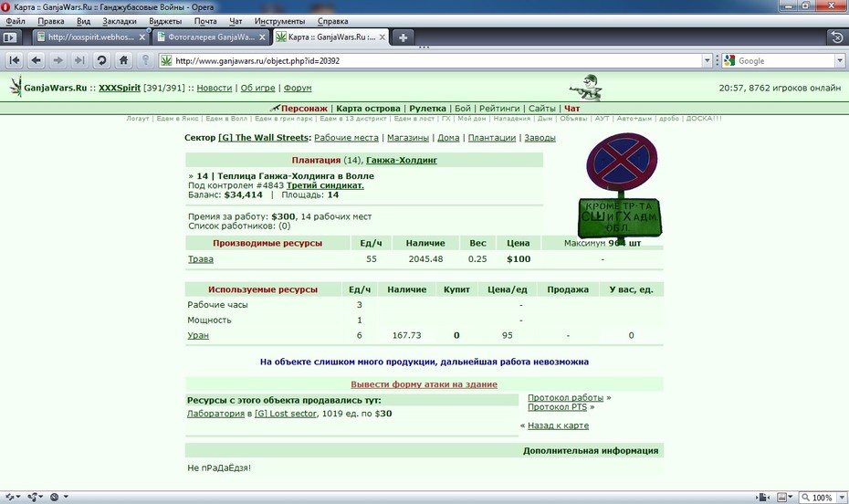
Task: Click the Forward arrow button
Action: [58, 60]
